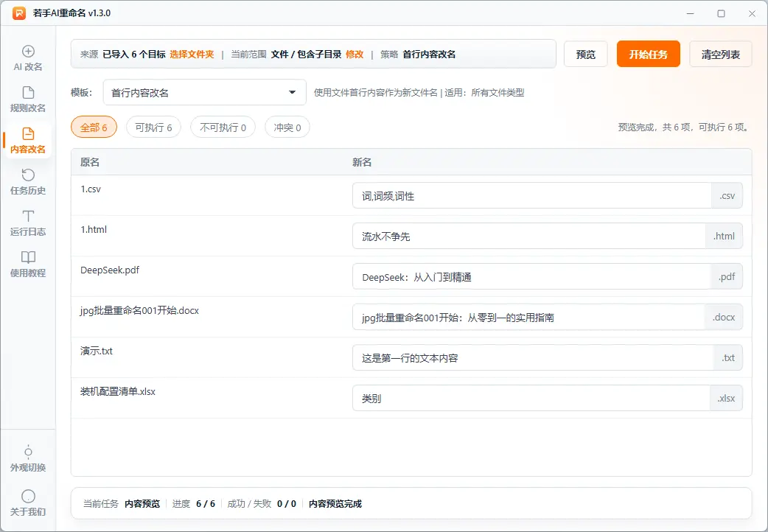Viewport: 768px width, 532px height.
Task: Click the orange 开始任务 button
Action: [649, 54]
